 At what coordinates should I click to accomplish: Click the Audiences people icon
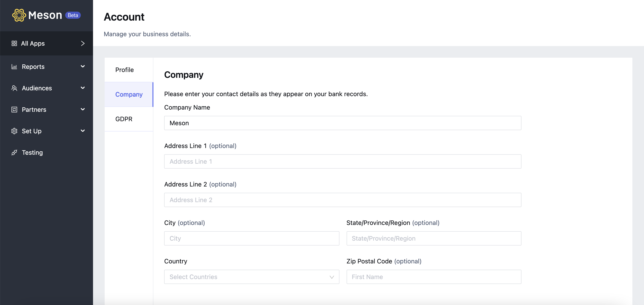[14, 88]
